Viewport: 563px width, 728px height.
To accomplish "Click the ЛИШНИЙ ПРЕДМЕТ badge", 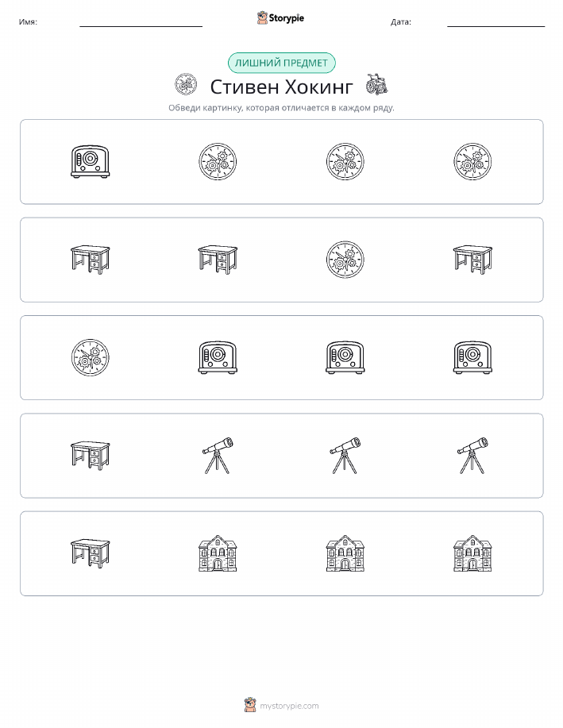I will click(281, 64).
